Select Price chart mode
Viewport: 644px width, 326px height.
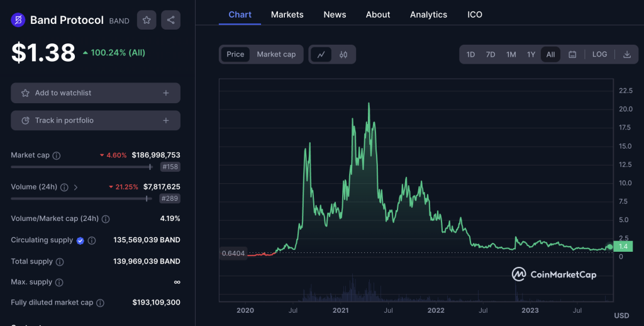(x=235, y=54)
